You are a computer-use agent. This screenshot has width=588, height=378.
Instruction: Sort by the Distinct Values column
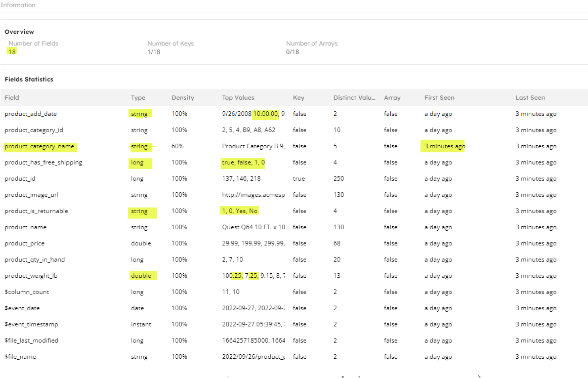click(x=354, y=97)
